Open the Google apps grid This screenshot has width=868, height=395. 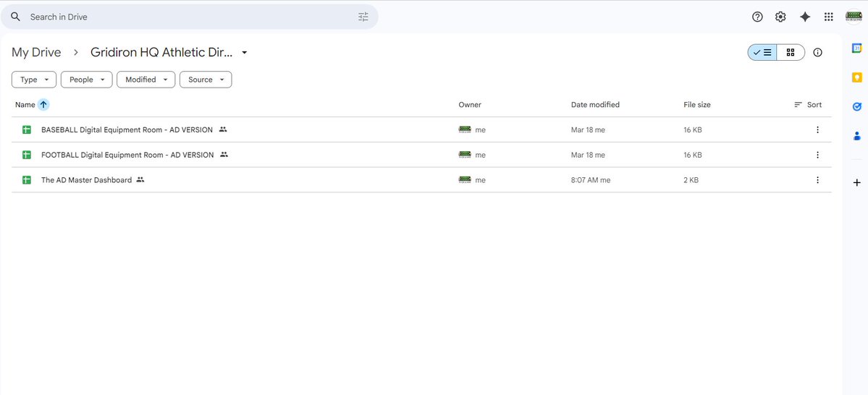pyautogui.click(x=829, y=17)
